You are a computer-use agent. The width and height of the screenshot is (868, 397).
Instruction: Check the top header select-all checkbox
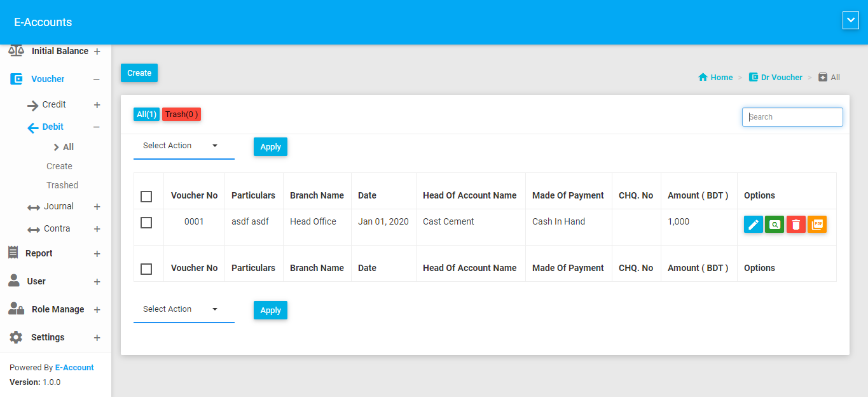pyautogui.click(x=146, y=196)
